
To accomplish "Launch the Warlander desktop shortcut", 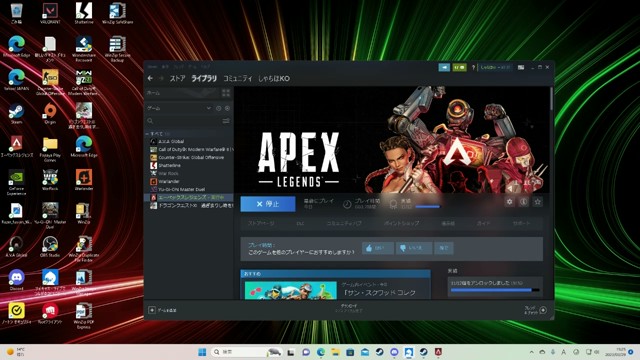I will 84,180.
